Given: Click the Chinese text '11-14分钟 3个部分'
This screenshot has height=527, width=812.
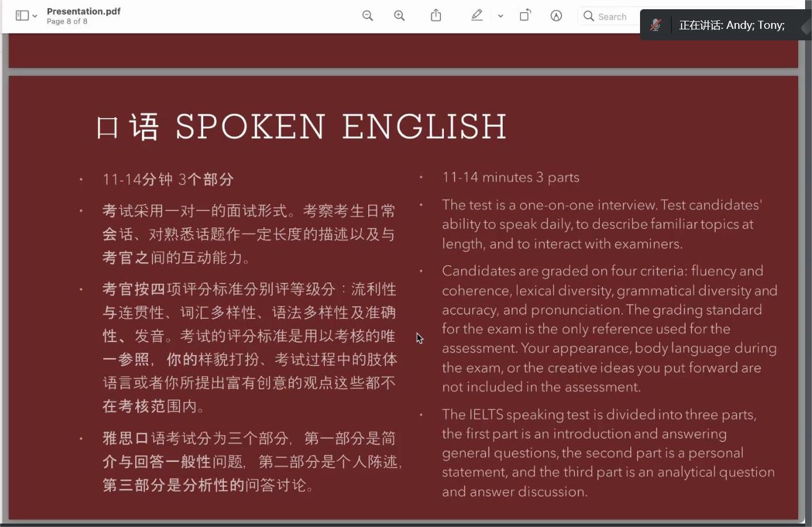Looking at the screenshot, I should 168,179.
